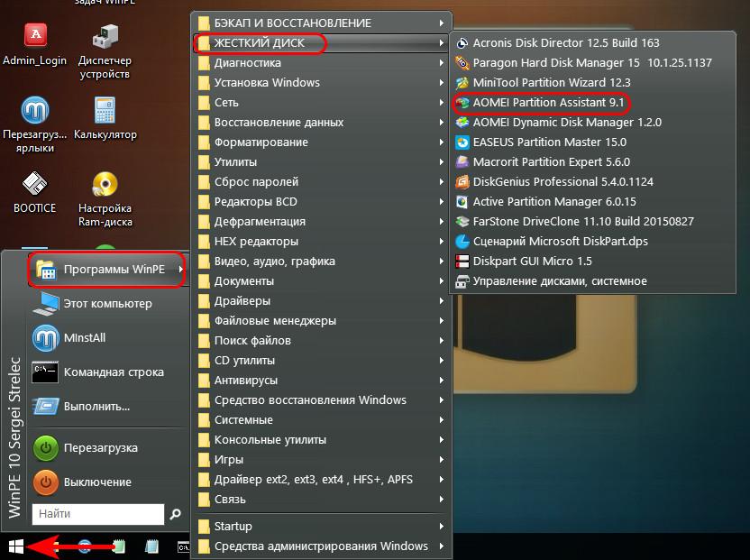This screenshot has height=560, width=750.
Task: Open the Системные menu item
Action: 322,419
